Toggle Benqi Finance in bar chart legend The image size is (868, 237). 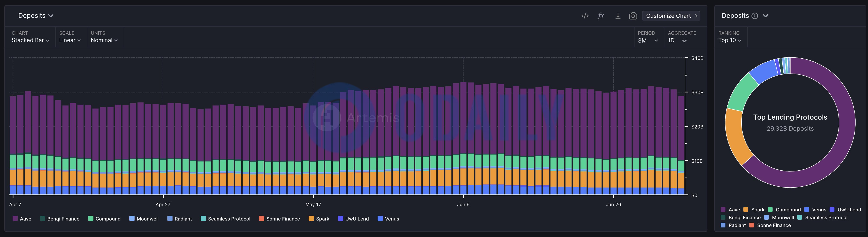(x=60, y=219)
